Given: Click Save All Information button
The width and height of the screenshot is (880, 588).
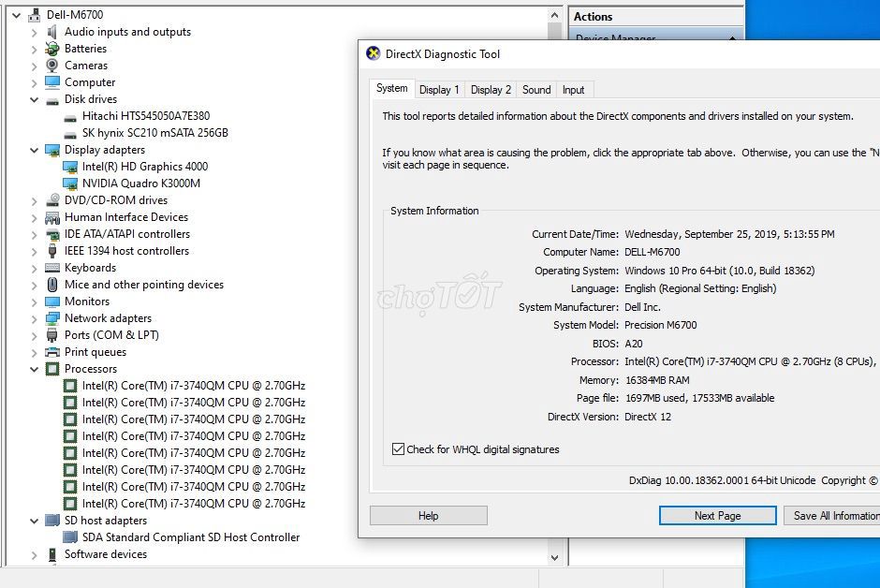Looking at the screenshot, I should [832, 516].
